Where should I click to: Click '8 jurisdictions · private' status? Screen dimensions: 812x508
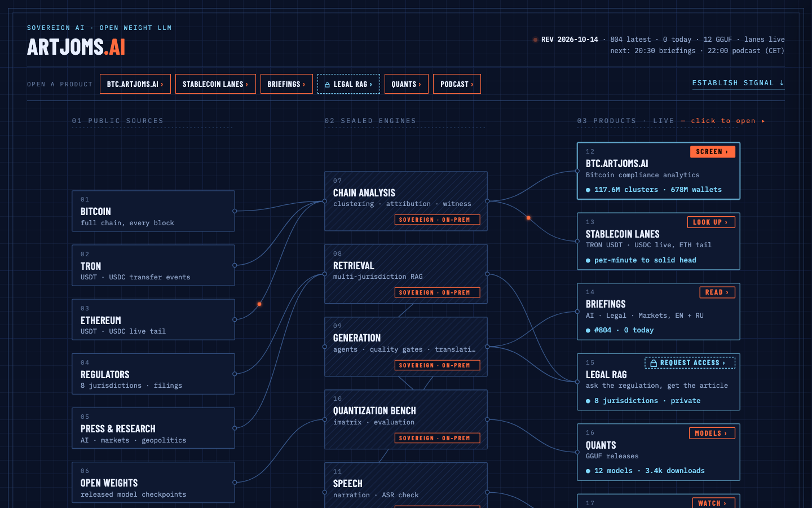(647, 401)
